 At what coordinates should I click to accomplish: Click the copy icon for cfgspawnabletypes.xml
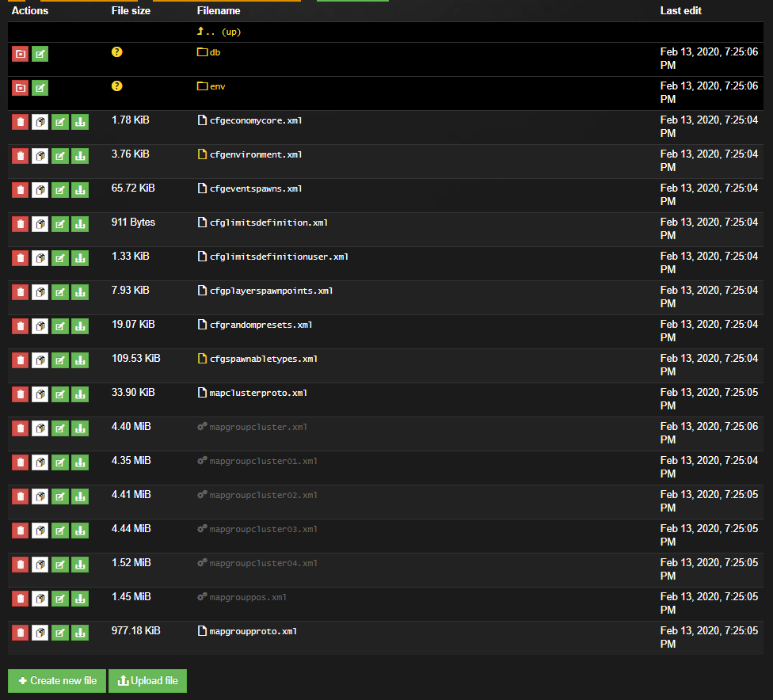point(40,360)
